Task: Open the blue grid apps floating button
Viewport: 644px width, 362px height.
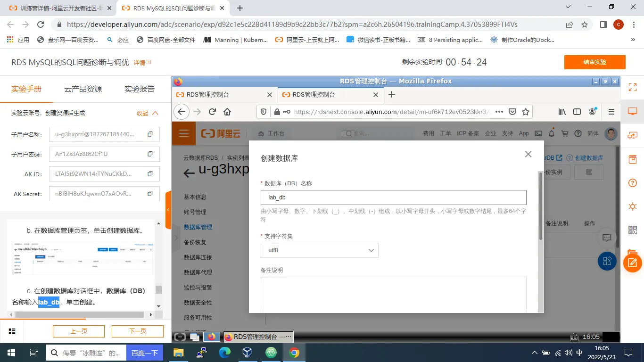Action: point(607,261)
